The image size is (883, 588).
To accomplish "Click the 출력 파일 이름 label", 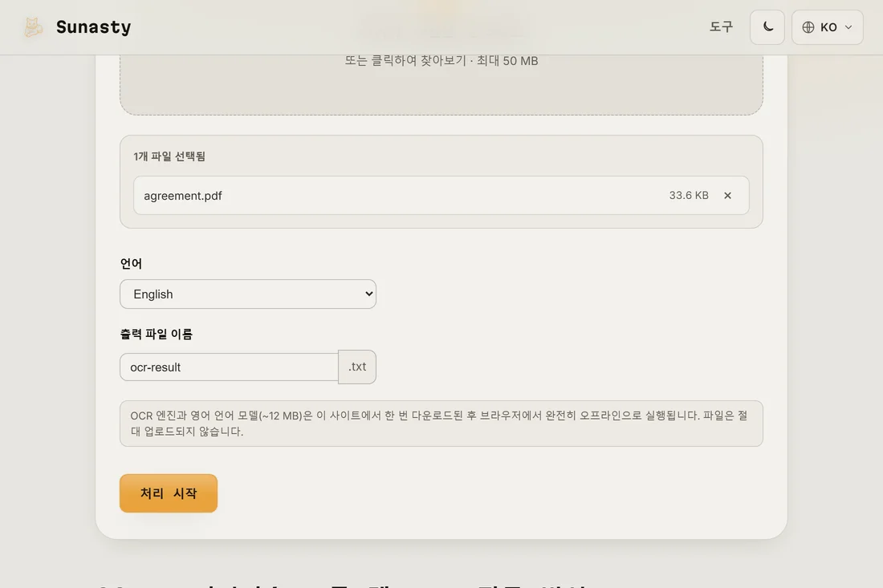I will [x=156, y=334].
